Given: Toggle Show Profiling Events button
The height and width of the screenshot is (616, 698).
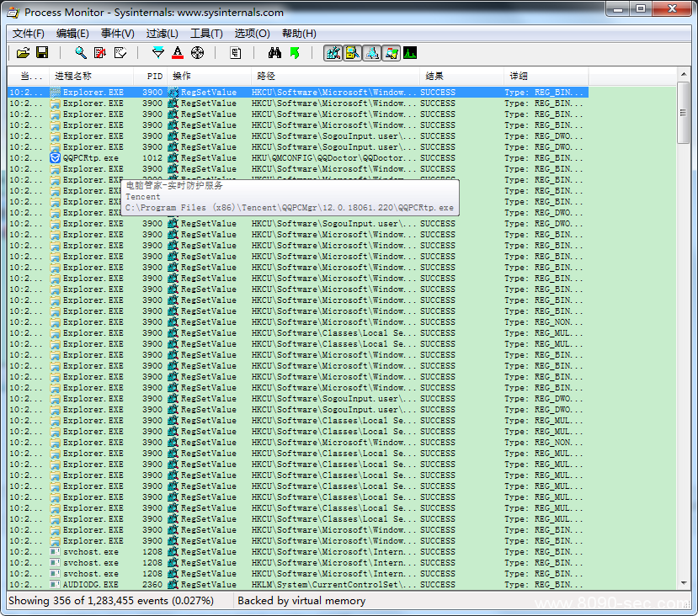Looking at the screenshot, I should tap(410, 53).
